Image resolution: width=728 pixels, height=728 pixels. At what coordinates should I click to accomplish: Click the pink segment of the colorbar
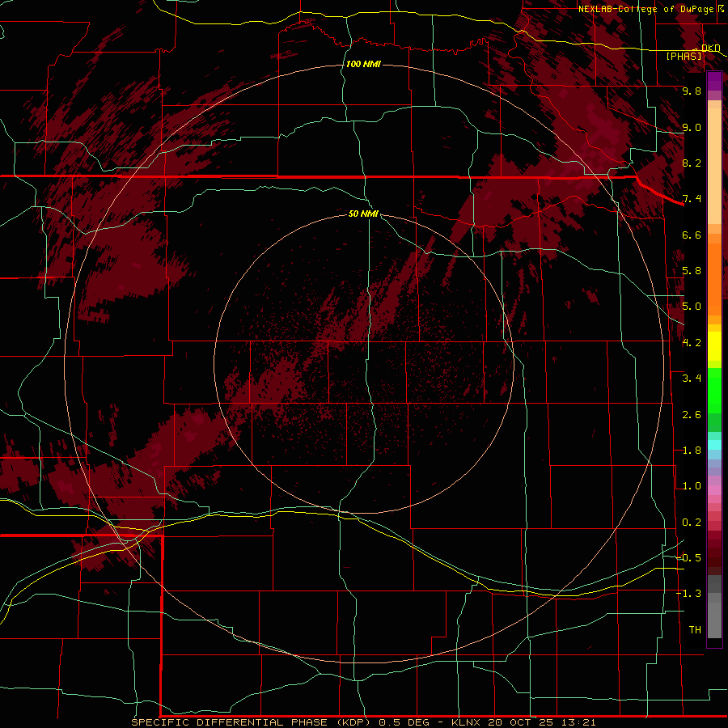click(x=714, y=490)
